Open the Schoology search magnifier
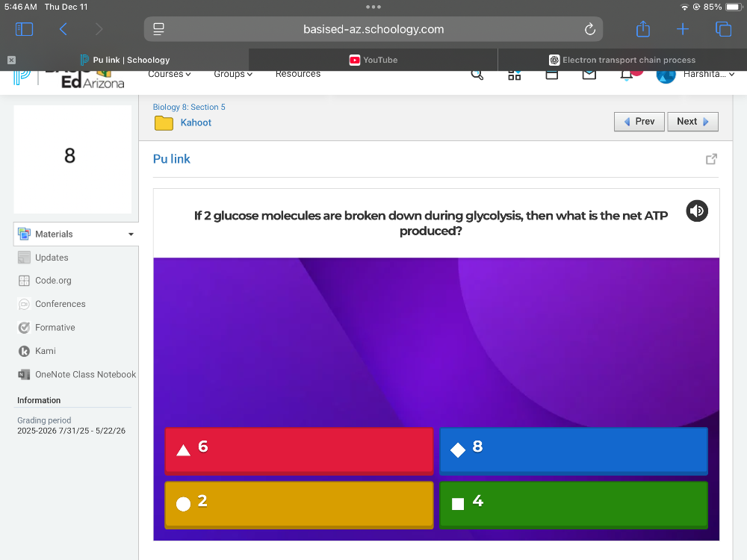747x560 pixels. (477, 74)
